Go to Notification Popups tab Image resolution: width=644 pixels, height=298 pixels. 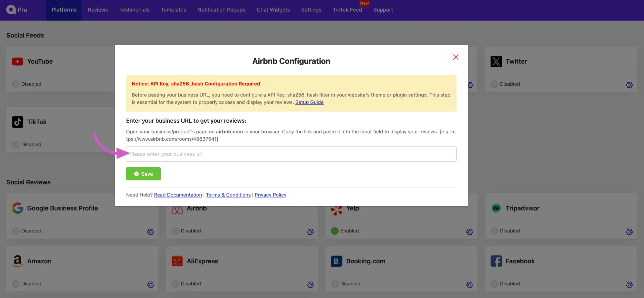coord(221,10)
